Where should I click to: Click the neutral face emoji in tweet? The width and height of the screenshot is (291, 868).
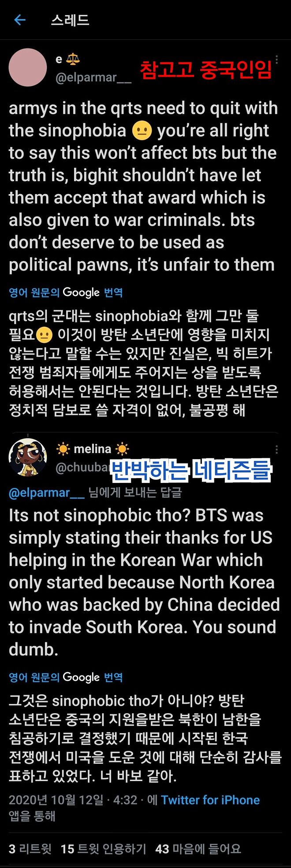(142, 131)
